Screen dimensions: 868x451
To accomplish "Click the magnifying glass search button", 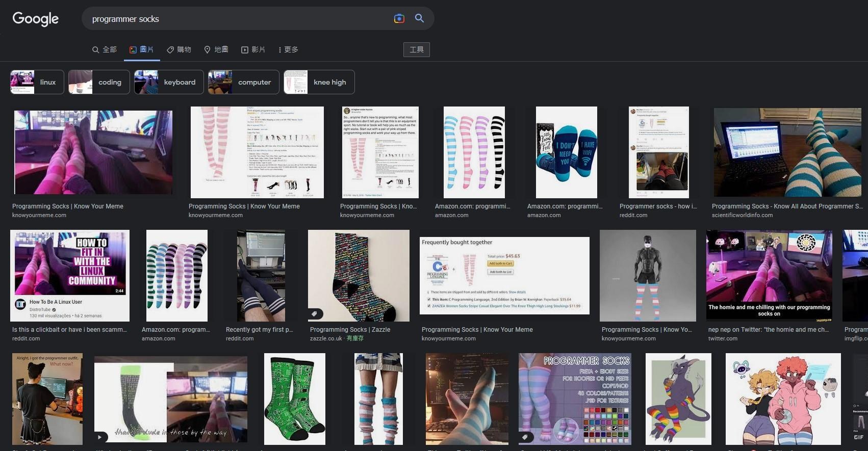I will pos(419,18).
